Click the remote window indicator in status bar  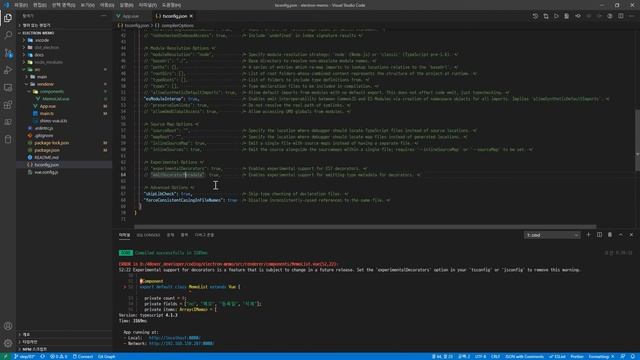[x=6, y=357]
